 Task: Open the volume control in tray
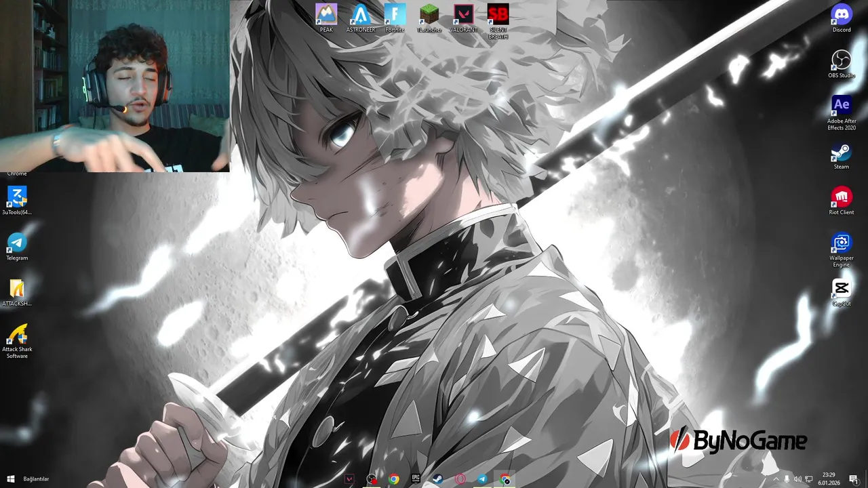pyautogui.click(x=797, y=479)
